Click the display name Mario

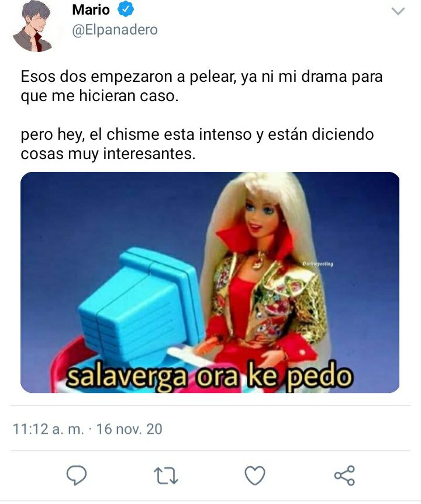coord(91,9)
